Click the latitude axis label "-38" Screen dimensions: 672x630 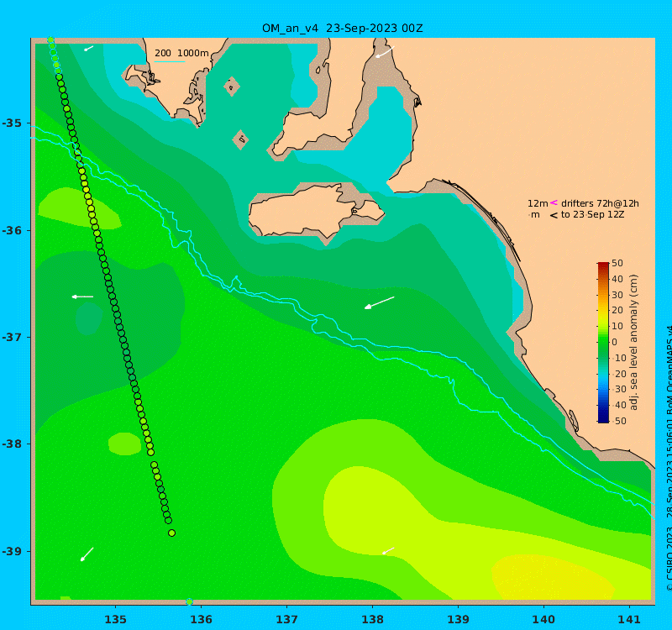click(12, 444)
